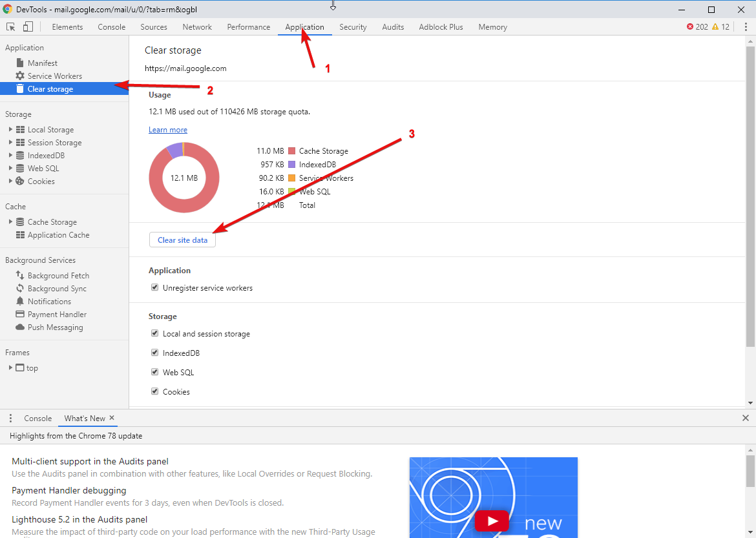The width and height of the screenshot is (756, 538).
Task: Expand the Web SQL tree node
Action: (x=10, y=168)
